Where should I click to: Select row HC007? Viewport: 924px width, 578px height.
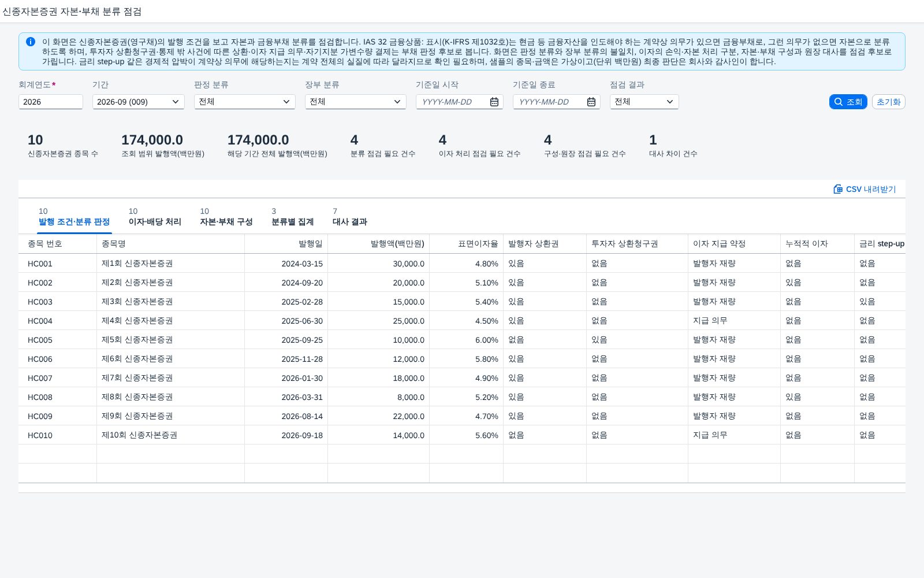tap(462, 378)
